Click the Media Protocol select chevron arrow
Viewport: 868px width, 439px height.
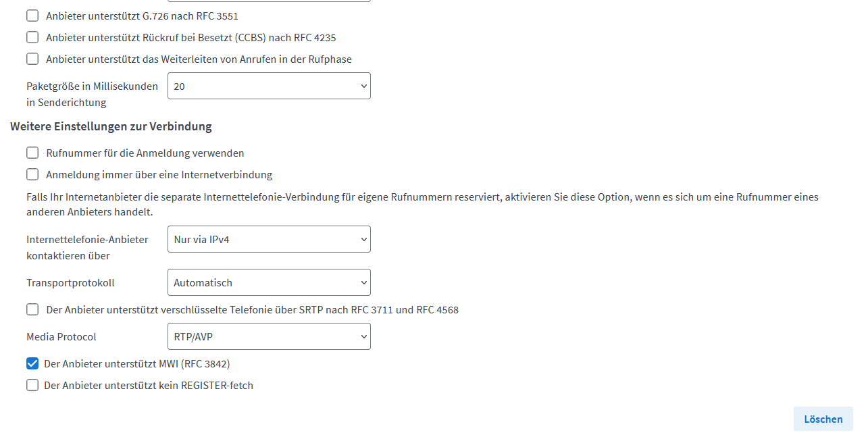(x=363, y=336)
